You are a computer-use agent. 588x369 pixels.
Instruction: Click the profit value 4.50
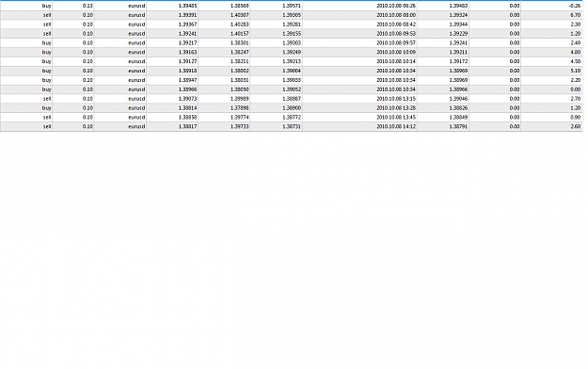click(575, 61)
